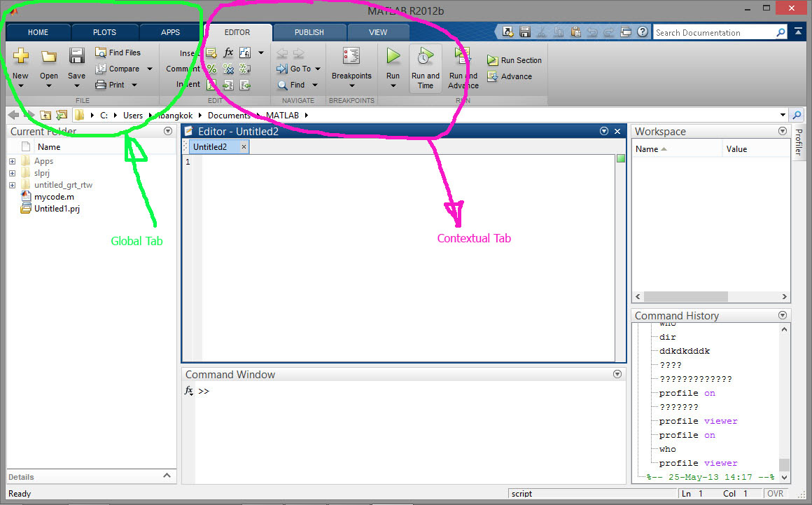812x505 pixels.
Task: Click the Open folder icon
Action: click(49, 56)
